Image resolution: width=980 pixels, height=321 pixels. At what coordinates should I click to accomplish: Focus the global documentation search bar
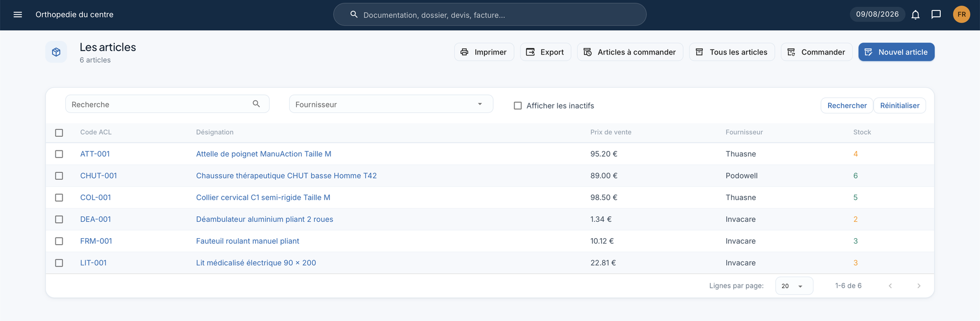click(x=489, y=15)
